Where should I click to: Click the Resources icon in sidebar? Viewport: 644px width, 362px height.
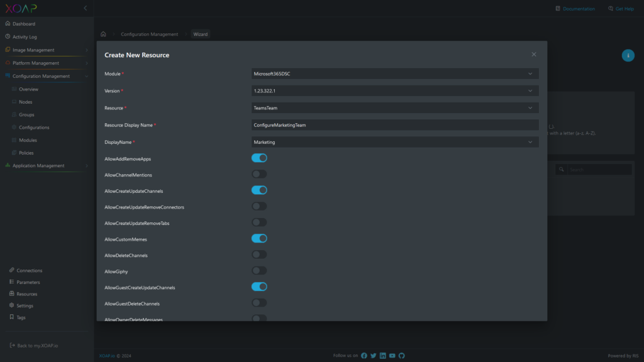(12, 293)
